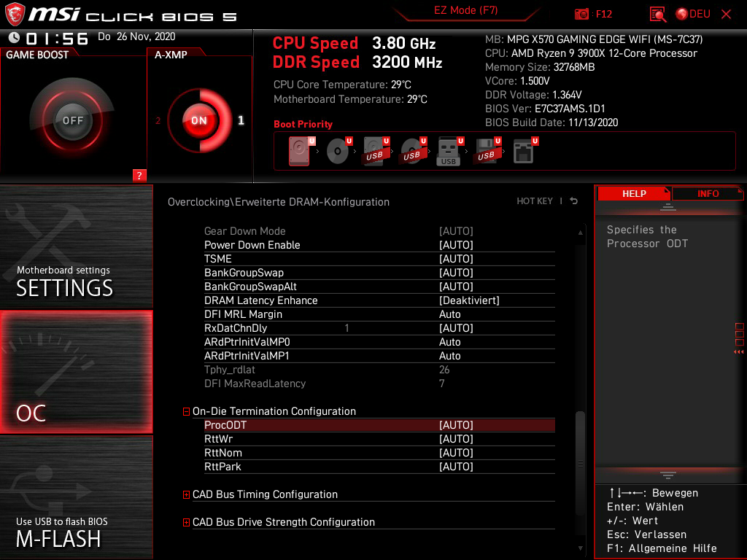Open the Power Down Enable dropdown
Image resolution: width=747 pixels, height=560 pixels.
[x=456, y=245]
